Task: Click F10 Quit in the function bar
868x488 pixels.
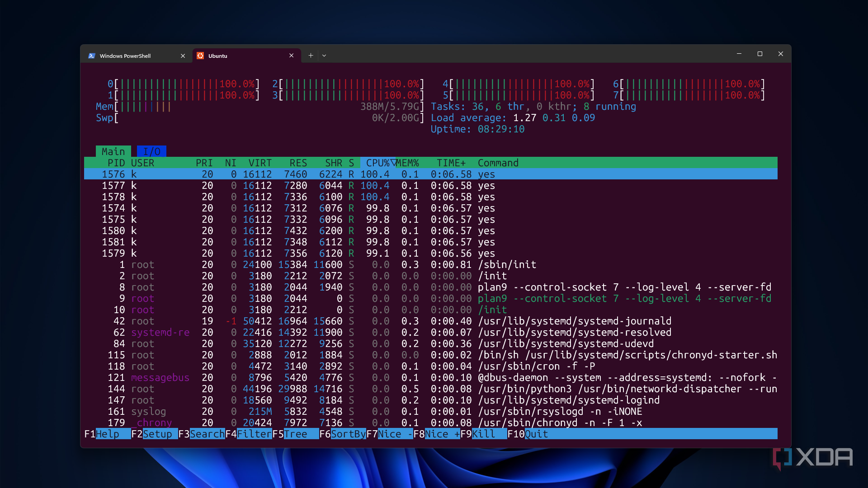Action: pos(527,434)
